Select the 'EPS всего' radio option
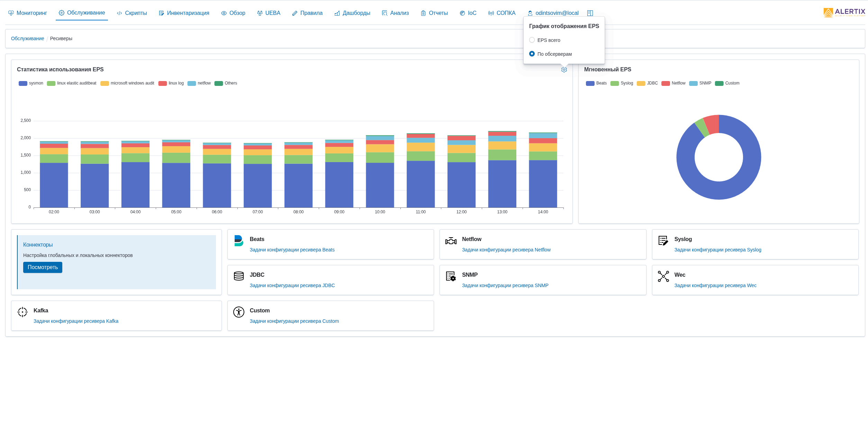This screenshot has width=868, height=444. point(532,40)
